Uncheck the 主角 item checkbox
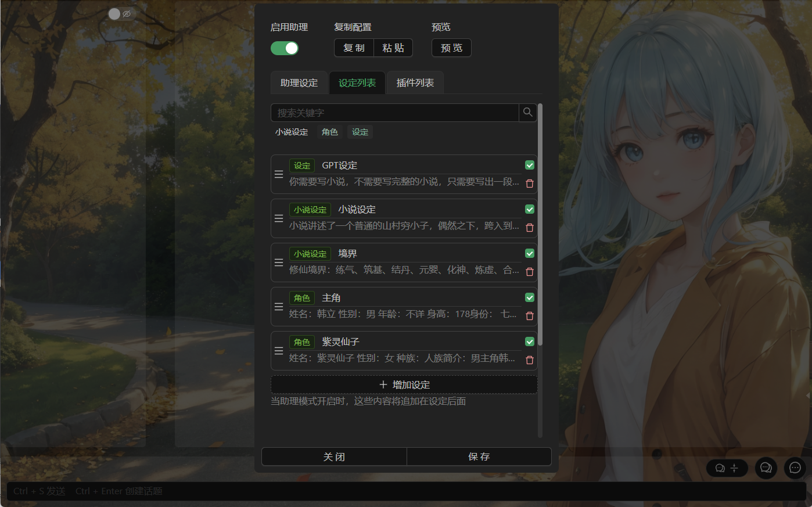 tap(530, 297)
